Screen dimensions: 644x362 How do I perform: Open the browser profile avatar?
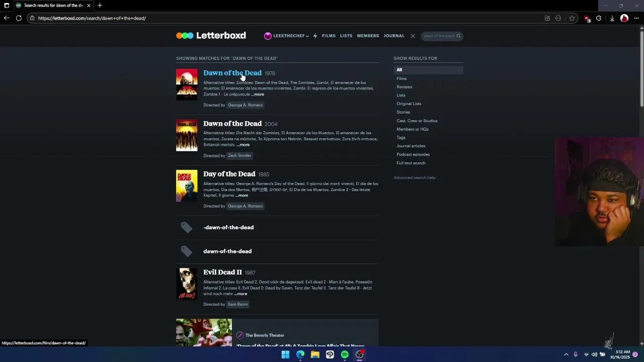coord(624,18)
